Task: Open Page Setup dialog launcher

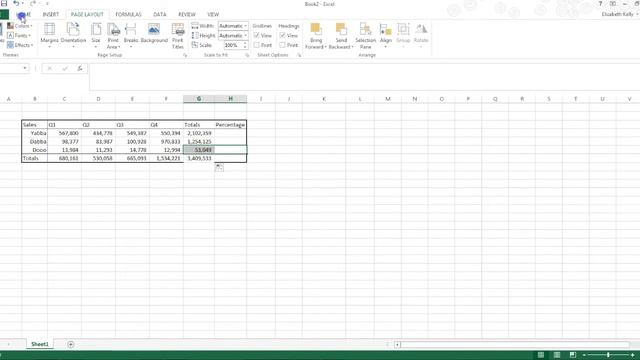Action: click(x=185, y=55)
